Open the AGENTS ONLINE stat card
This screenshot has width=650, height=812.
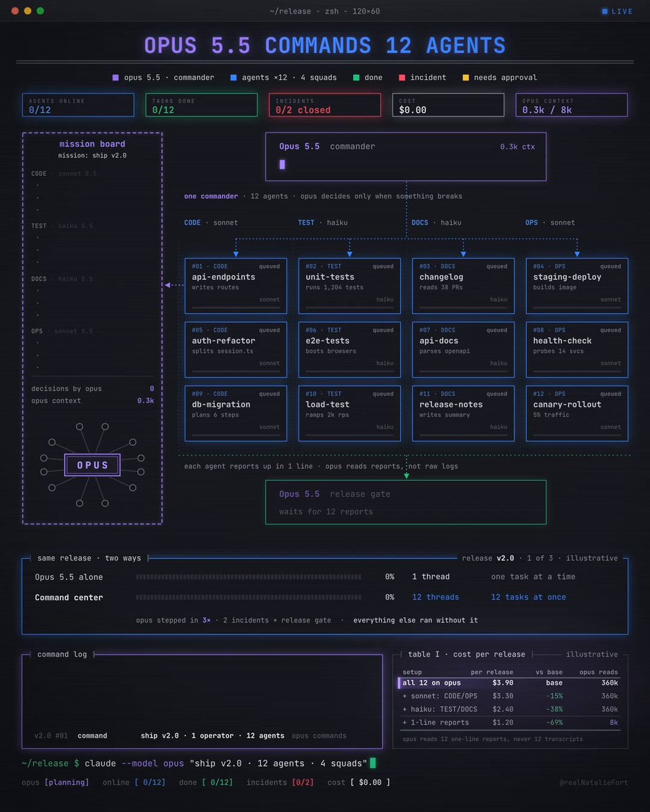78,105
